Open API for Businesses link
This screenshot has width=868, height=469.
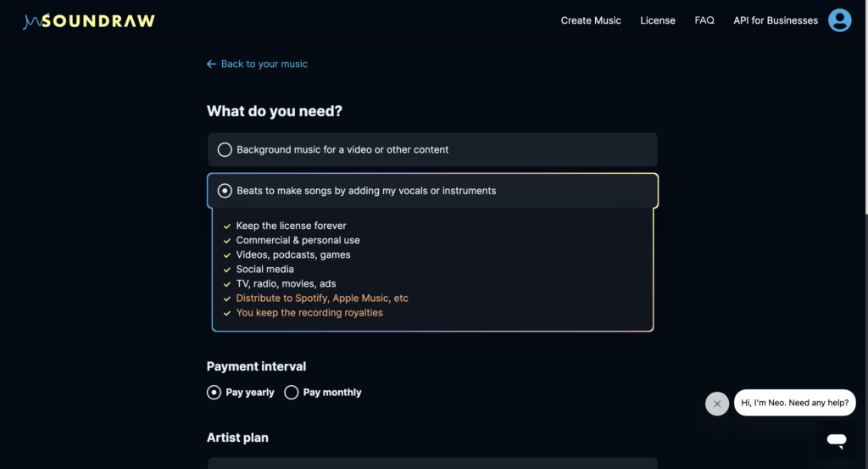pos(776,20)
